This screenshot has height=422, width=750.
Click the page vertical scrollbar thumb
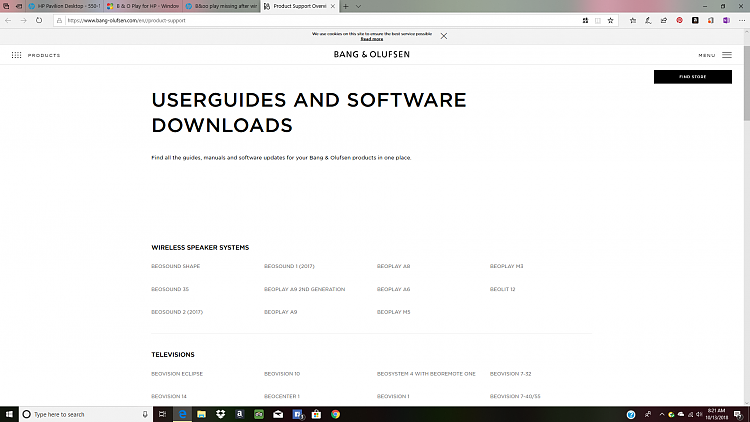tap(747, 83)
